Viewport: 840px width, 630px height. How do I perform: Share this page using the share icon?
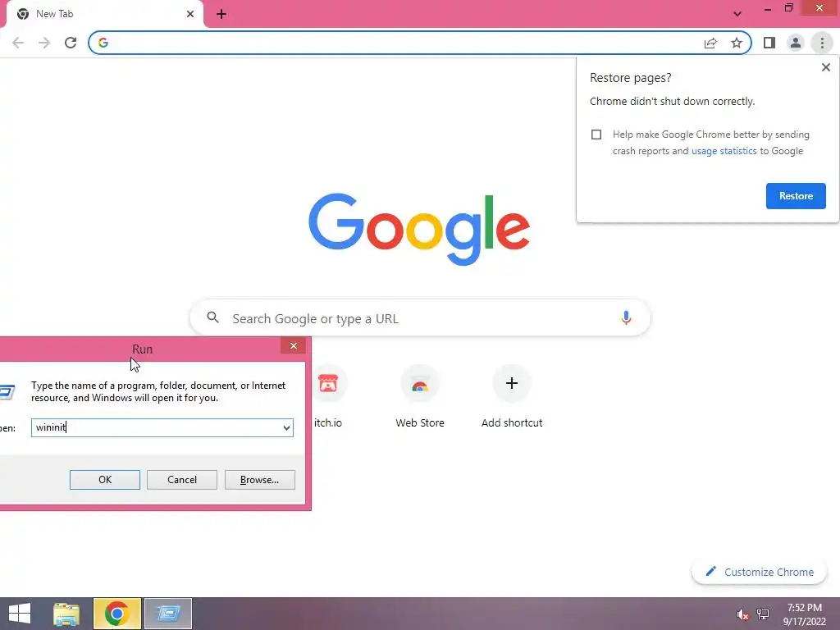[710, 43]
